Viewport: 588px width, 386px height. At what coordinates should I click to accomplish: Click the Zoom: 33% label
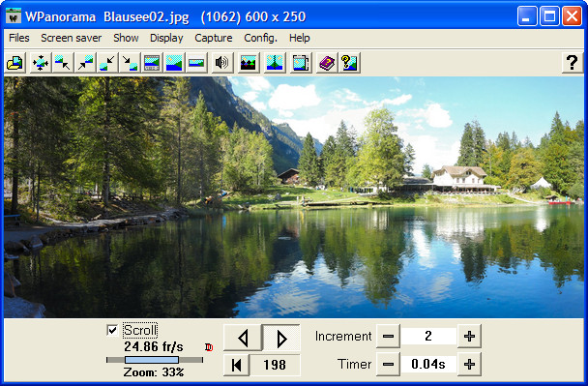154,372
